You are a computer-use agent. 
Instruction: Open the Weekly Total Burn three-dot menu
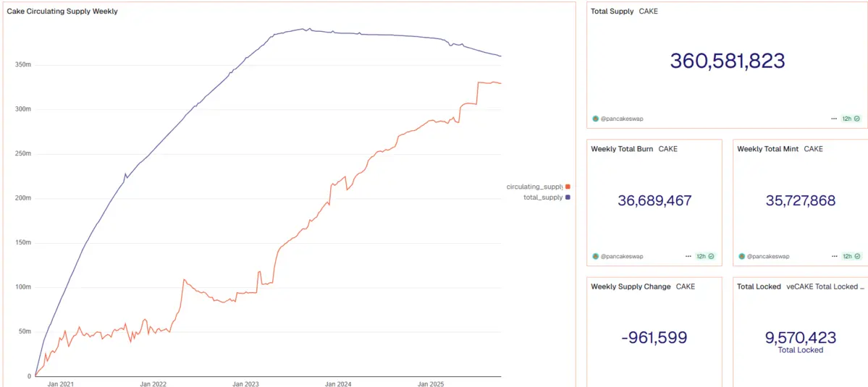tap(688, 256)
